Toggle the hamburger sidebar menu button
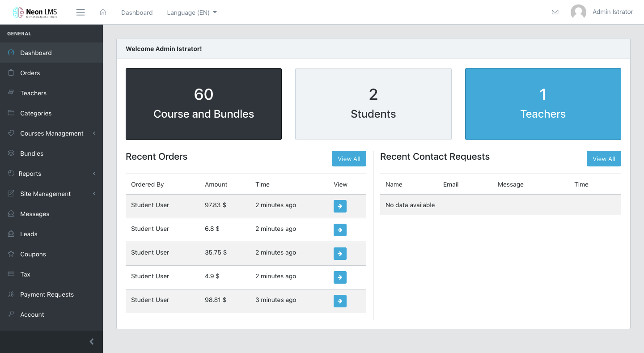644x353 pixels. 80,13
